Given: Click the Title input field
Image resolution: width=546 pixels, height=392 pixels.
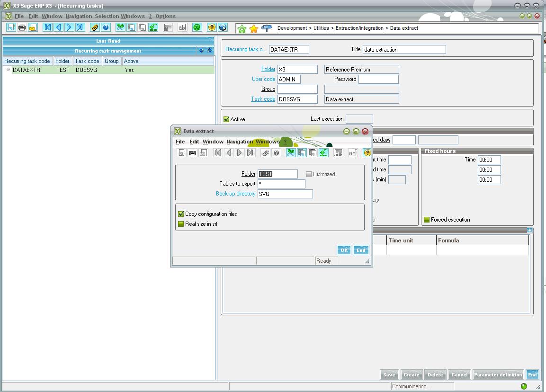Looking at the screenshot, I should coord(404,49).
